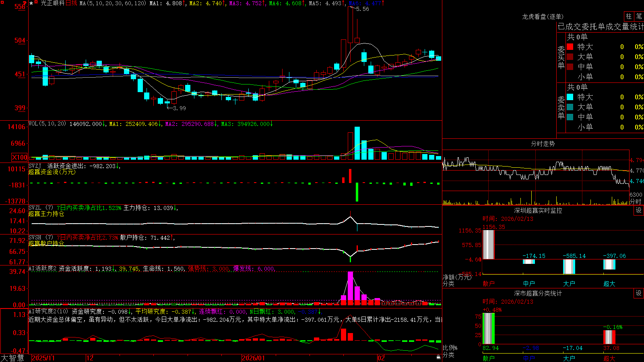This screenshot has height=362, width=644.
Task: Click the red gear icon before 光正眼科
Action: (x=36, y=2)
